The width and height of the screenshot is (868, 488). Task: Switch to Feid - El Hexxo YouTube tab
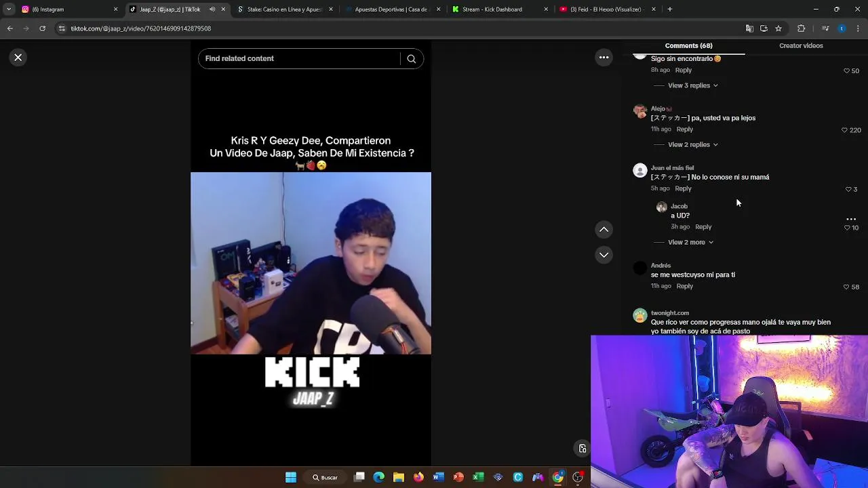[x=608, y=9]
